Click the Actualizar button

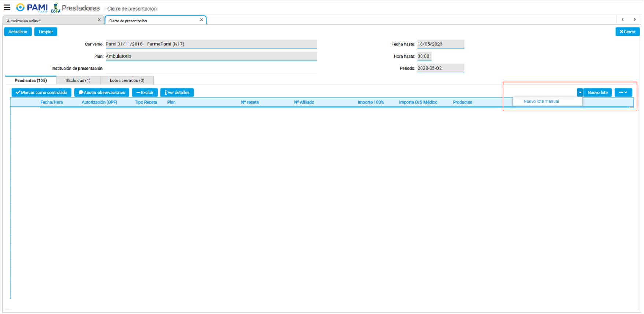pos(18,32)
